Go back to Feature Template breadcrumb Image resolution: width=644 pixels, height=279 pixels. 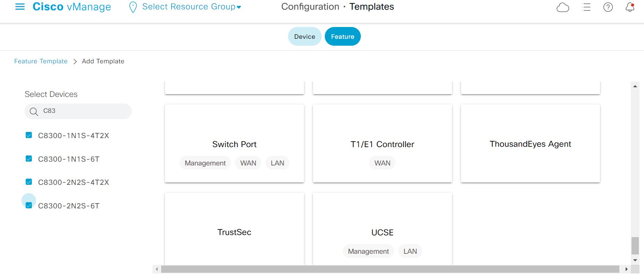click(x=41, y=61)
